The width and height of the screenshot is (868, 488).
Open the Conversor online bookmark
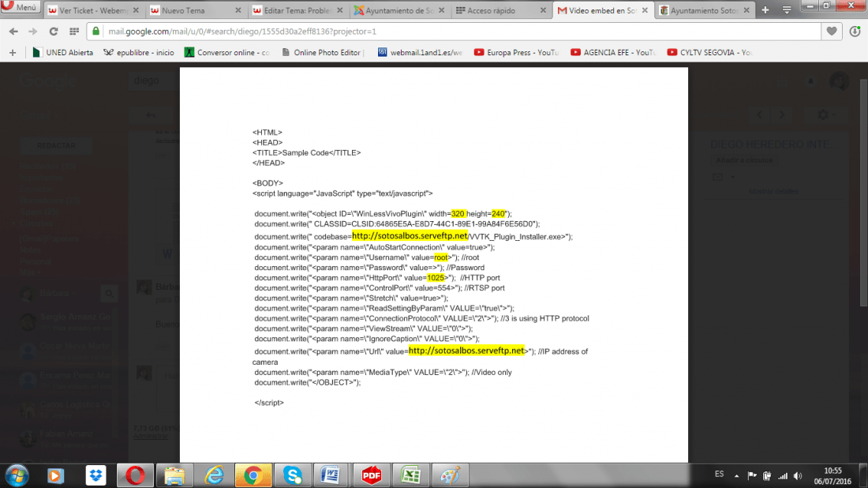[227, 53]
